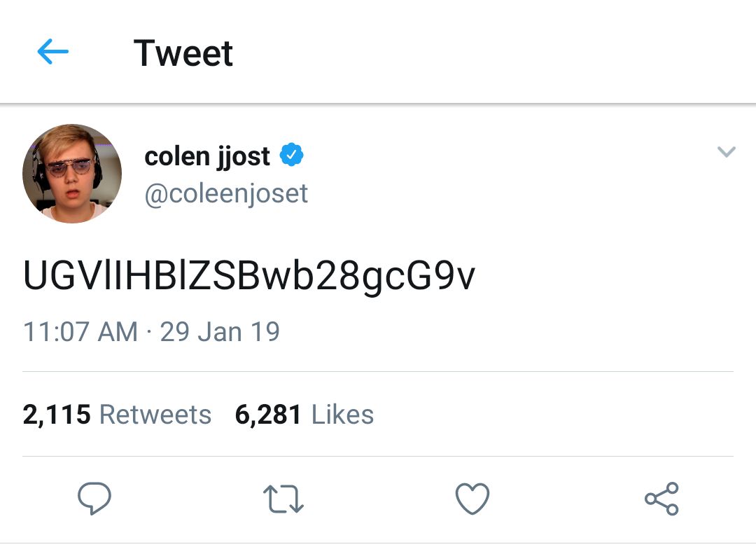Retweet this tweet using the arrows icon
The image size is (756, 547).
[x=283, y=499]
